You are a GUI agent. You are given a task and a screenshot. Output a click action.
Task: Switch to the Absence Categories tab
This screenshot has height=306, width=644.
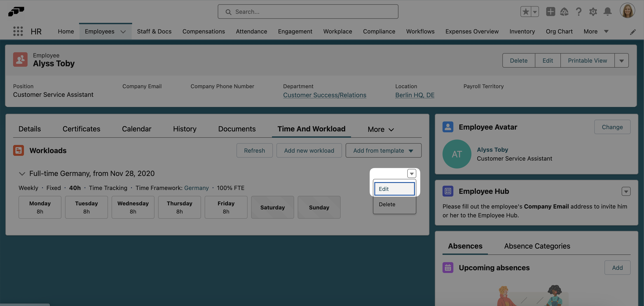tap(537, 246)
